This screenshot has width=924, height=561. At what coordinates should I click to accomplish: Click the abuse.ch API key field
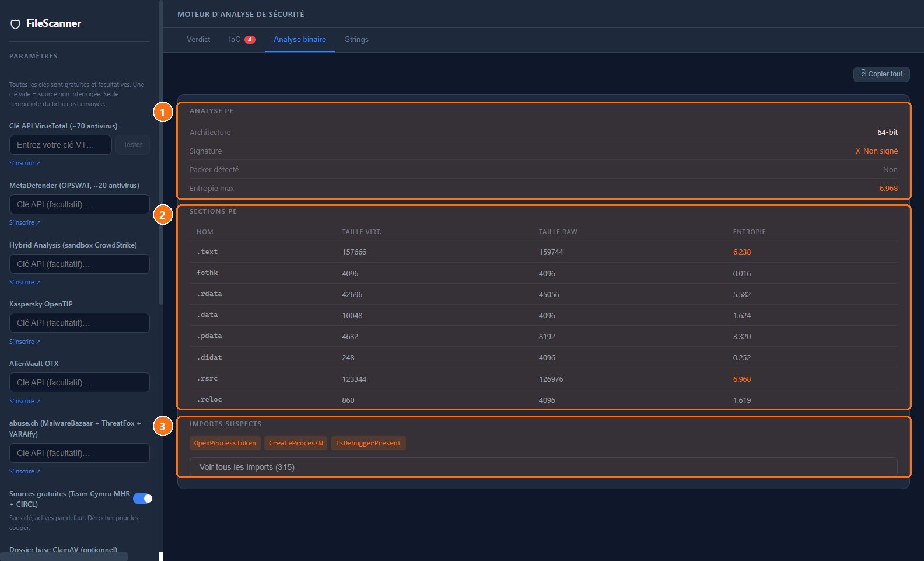(x=79, y=453)
